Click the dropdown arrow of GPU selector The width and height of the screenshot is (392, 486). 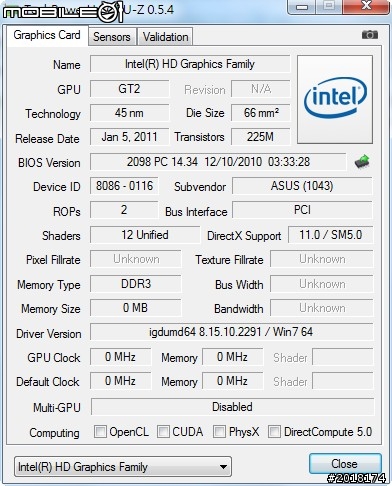point(223,467)
